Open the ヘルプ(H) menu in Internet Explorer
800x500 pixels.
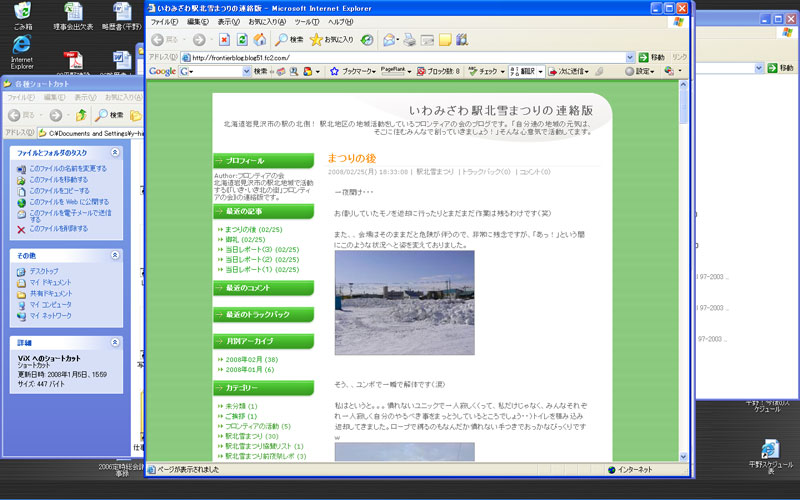point(340,22)
